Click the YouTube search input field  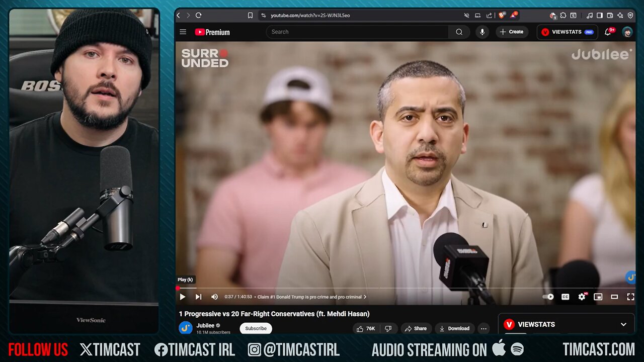(x=357, y=32)
